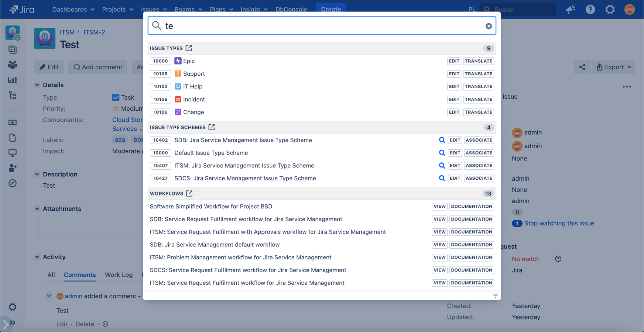
Task: Select the 10402 scheme ID badge
Action: [x=160, y=140]
